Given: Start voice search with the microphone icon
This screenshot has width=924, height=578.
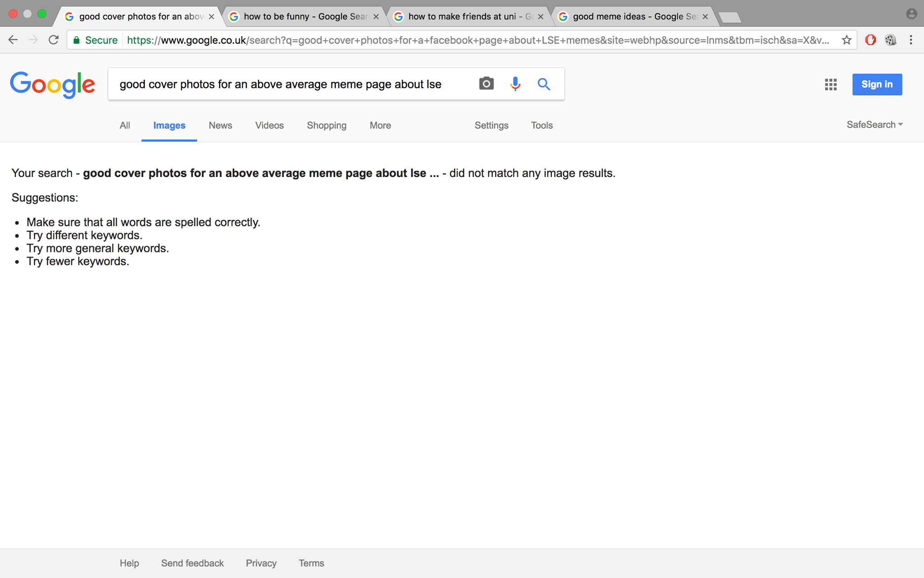Looking at the screenshot, I should [x=515, y=84].
